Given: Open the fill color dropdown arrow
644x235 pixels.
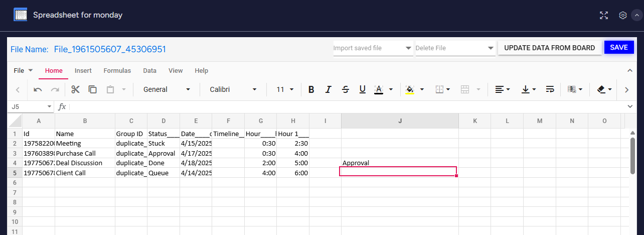Looking at the screenshot, I should tap(422, 89).
